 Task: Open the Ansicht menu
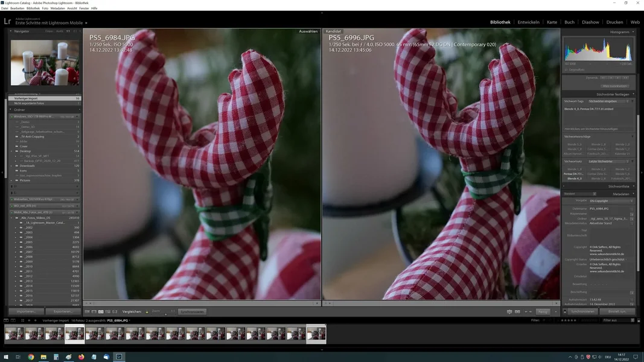coord(72,8)
